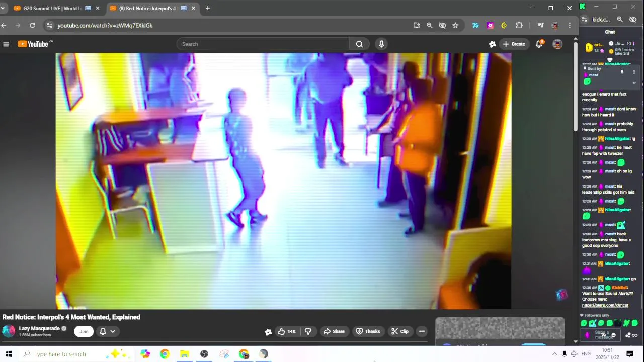Collapse the pinned message chevron in Kick chat
Image resolution: width=644 pixels, height=362 pixels.
click(x=634, y=83)
